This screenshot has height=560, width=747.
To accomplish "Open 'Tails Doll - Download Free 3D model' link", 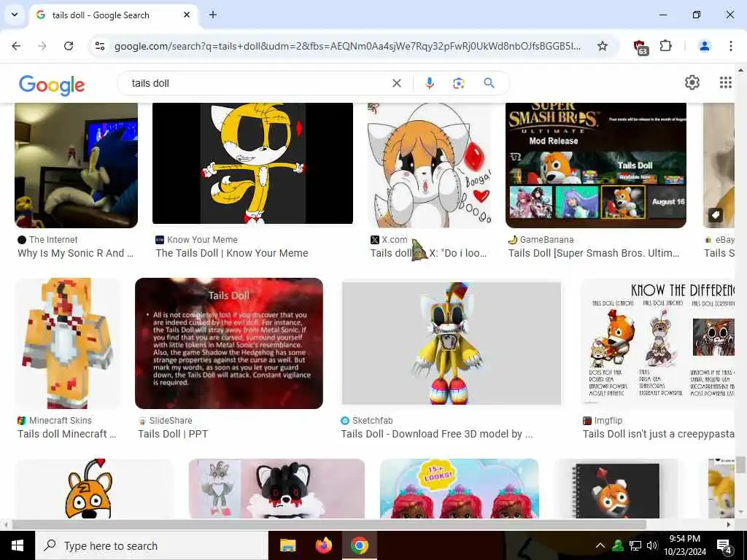I will 437,434.
